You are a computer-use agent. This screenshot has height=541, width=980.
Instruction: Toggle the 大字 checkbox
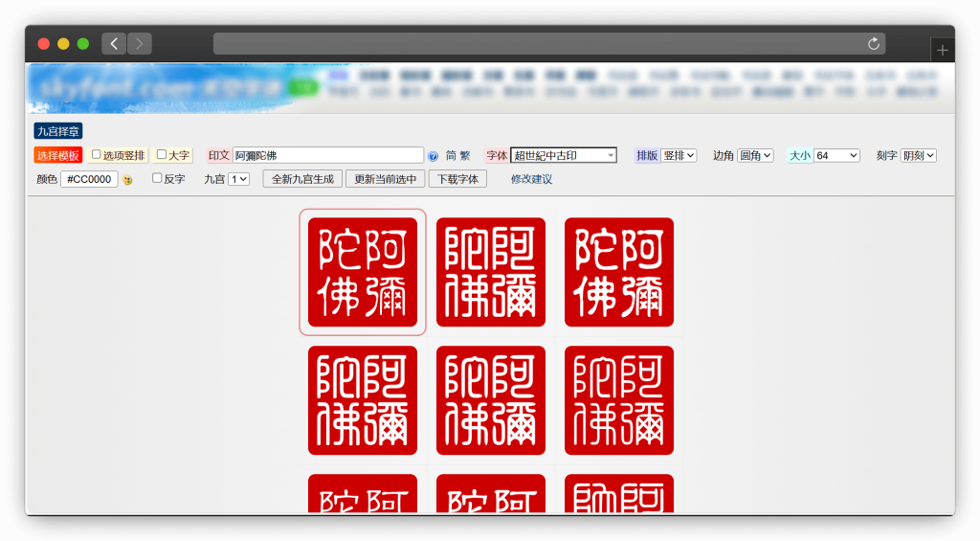coord(162,154)
